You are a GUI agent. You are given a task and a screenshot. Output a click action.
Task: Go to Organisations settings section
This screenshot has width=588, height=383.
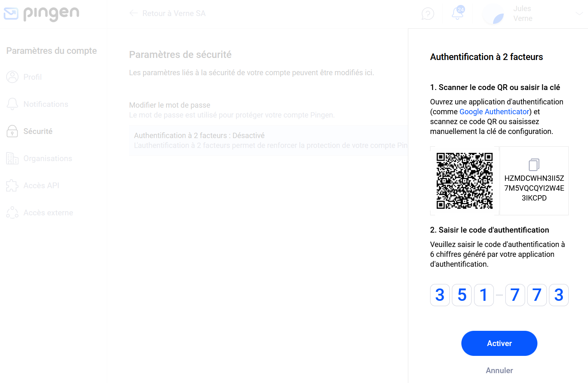pyautogui.click(x=48, y=158)
